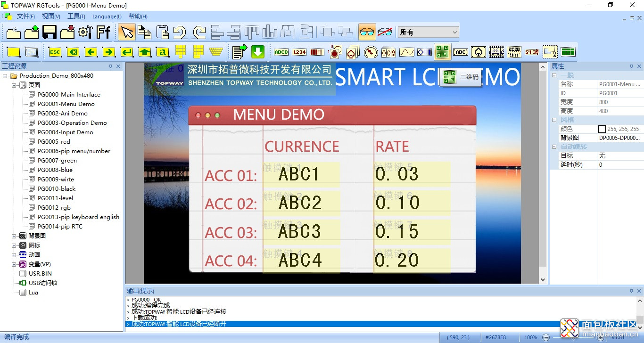Insert the lowercase 'a' character key element
This screenshot has width=644, height=343.
[162, 52]
